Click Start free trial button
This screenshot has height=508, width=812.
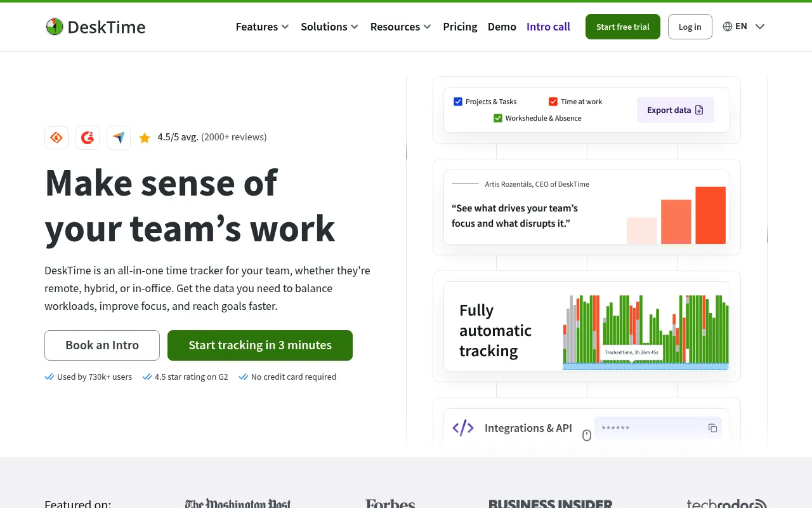(623, 27)
